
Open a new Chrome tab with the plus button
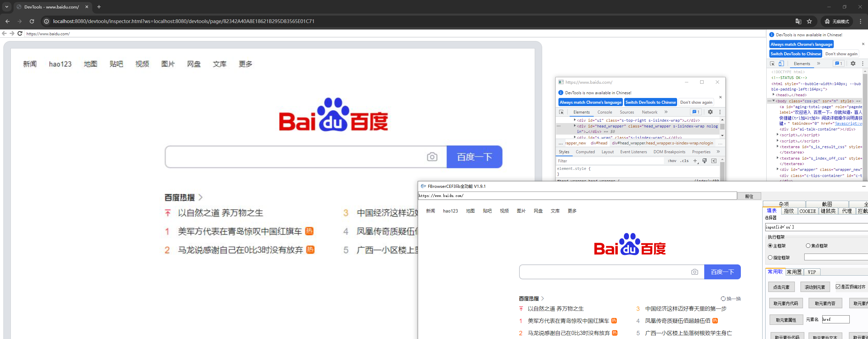pos(99,7)
